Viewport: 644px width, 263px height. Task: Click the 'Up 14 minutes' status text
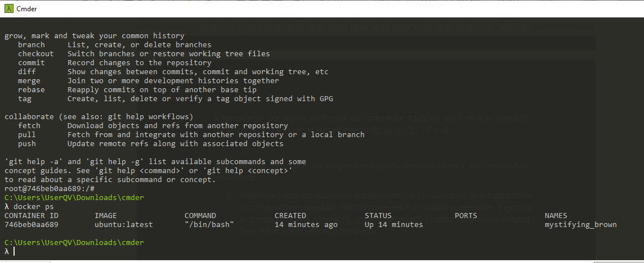393,225
